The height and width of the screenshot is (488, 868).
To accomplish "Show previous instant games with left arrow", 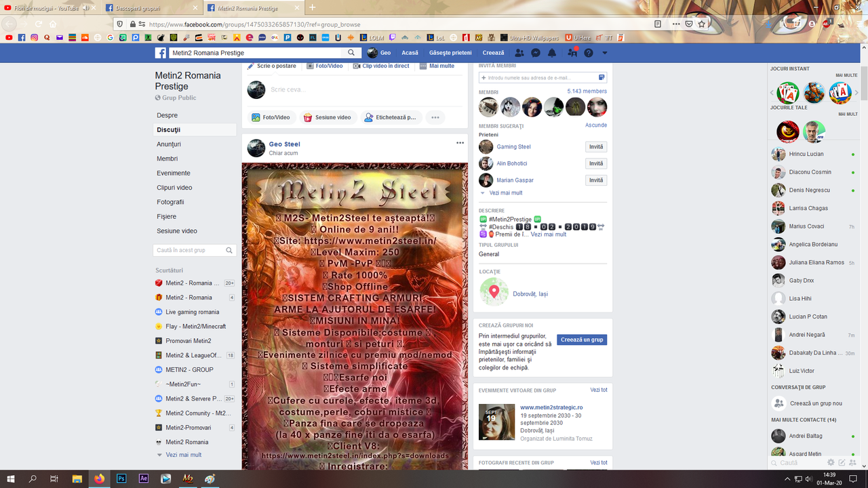I will point(772,93).
